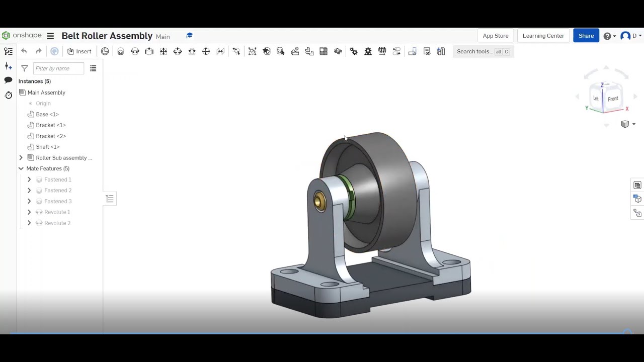Open the Onshape hamburger menu
The height and width of the screenshot is (362, 644).
(50, 36)
